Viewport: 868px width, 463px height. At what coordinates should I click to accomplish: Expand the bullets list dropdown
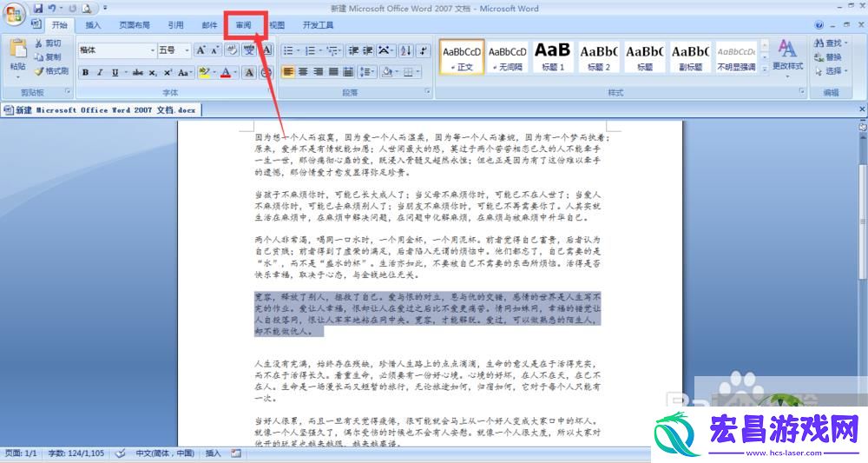(x=298, y=50)
